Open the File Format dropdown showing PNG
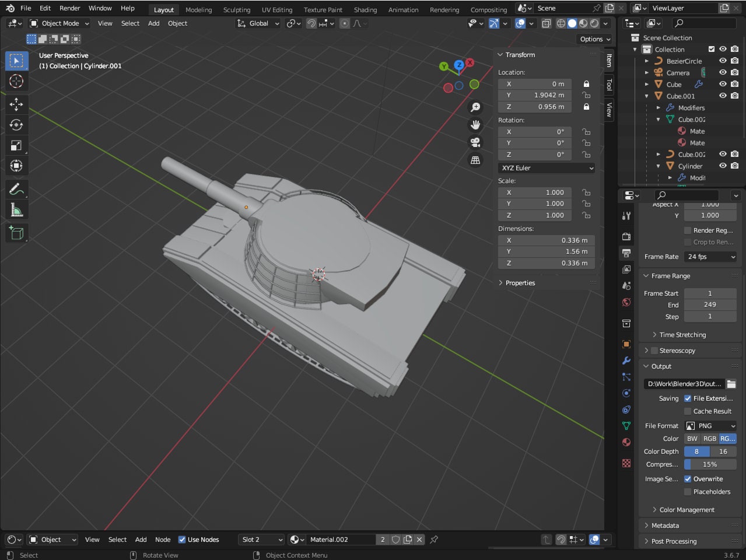The width and height of the screenshot is (746, 560). (710, 426)
